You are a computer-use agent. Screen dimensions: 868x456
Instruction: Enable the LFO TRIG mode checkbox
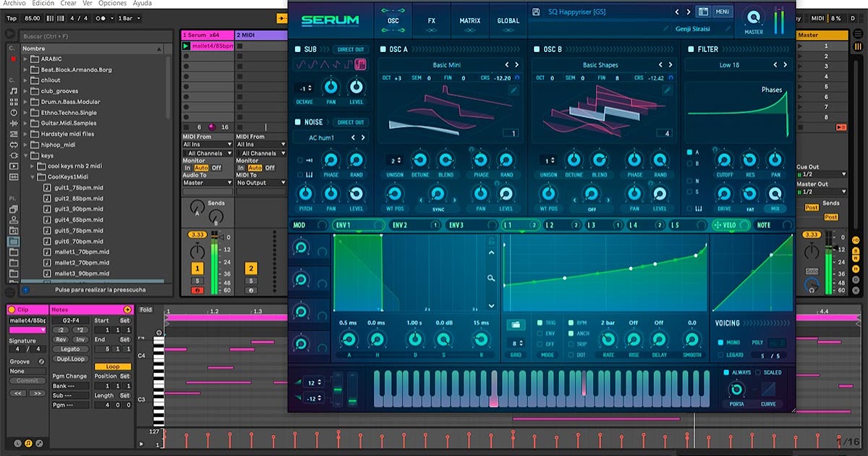pos(539,323)
